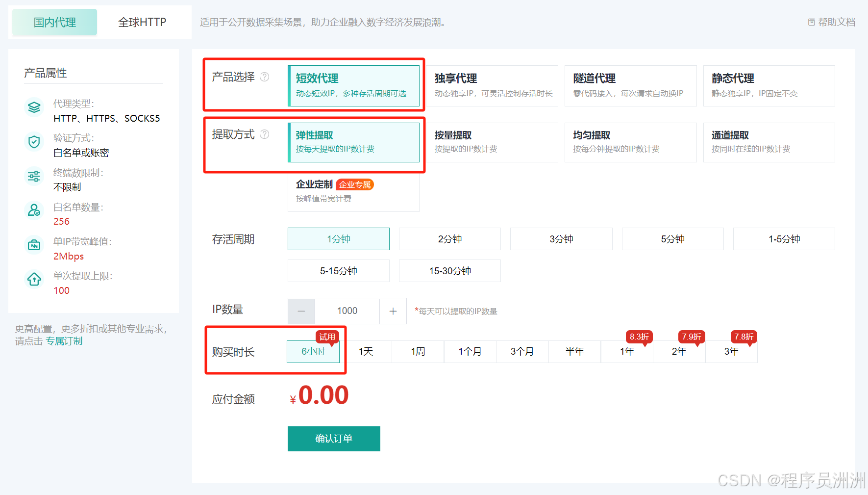The image size is (868, 495).
Task: Click the terminal limit sliders icon
Action: [x=34, y=176]
